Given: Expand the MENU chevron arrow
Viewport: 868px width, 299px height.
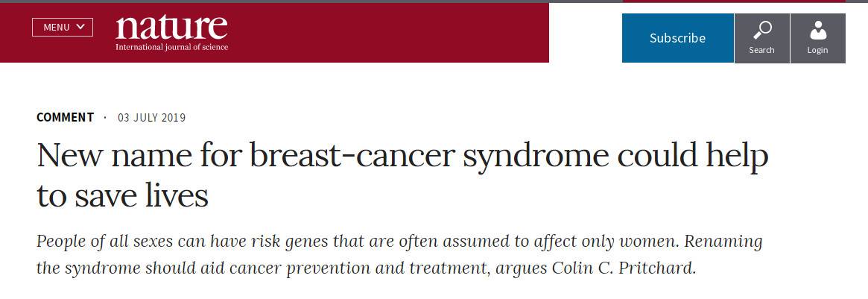Looking at the screenshot, I should pyautogui.click(x=81, y=27).
